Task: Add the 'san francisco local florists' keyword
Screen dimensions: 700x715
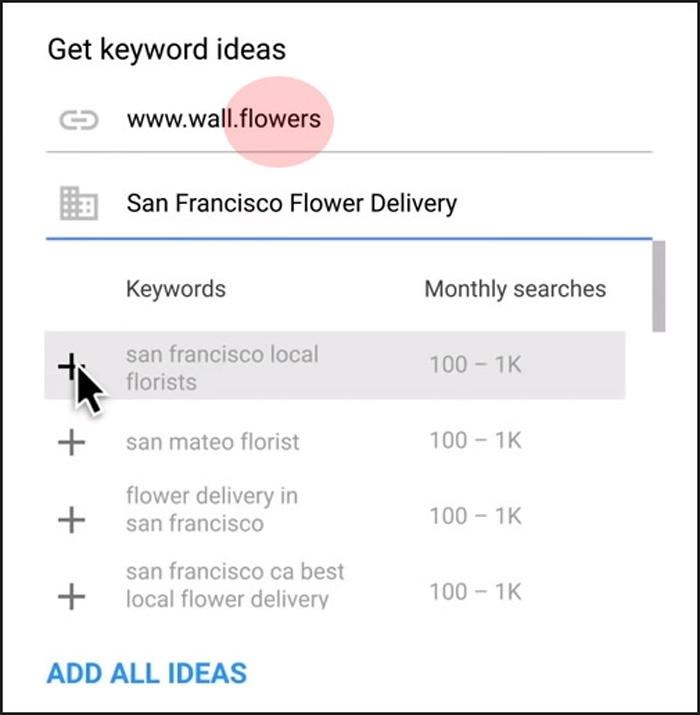Action: point(71,366)
